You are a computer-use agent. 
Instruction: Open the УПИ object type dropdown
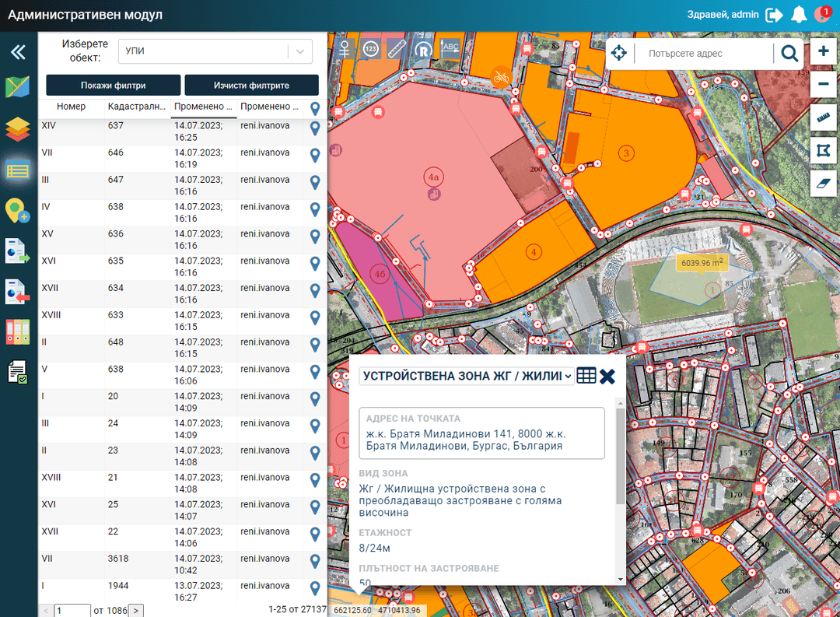pos(215,51)
